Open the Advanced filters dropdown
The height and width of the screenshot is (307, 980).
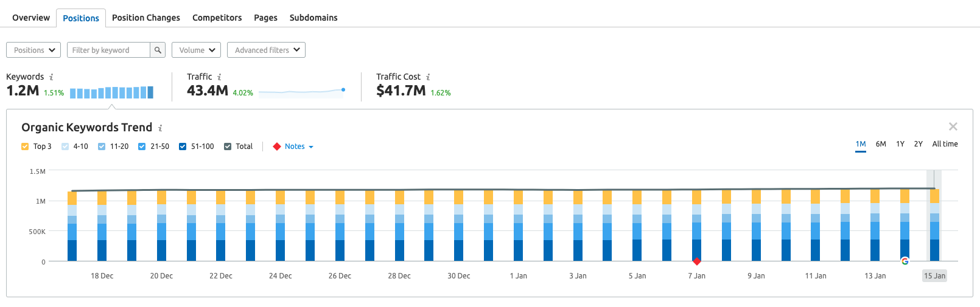tap(266, 50)
